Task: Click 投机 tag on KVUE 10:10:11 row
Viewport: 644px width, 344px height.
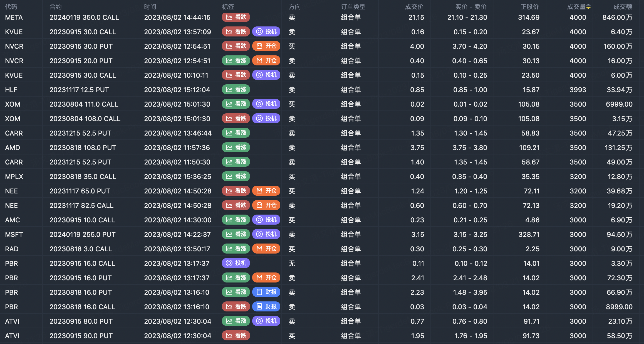Action: tap(266, 75)
